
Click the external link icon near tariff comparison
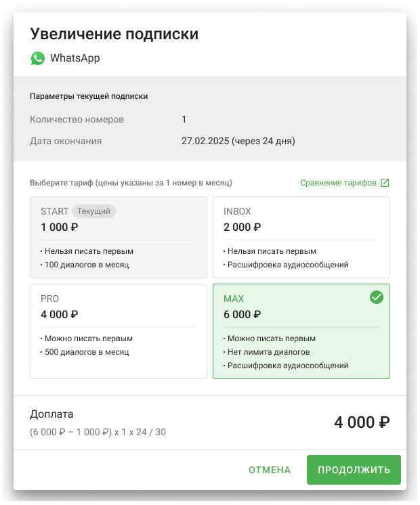click(385, 183)
